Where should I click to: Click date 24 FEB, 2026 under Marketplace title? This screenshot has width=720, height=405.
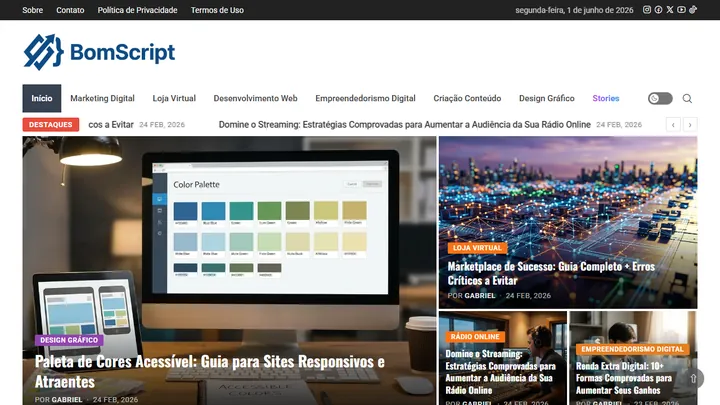[528, 296]
